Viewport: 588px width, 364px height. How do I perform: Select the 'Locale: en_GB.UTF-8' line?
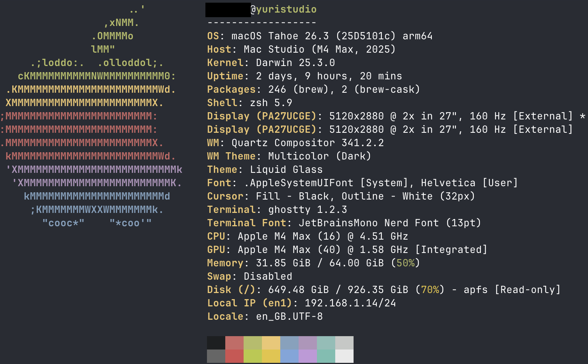tap(265, 316)
